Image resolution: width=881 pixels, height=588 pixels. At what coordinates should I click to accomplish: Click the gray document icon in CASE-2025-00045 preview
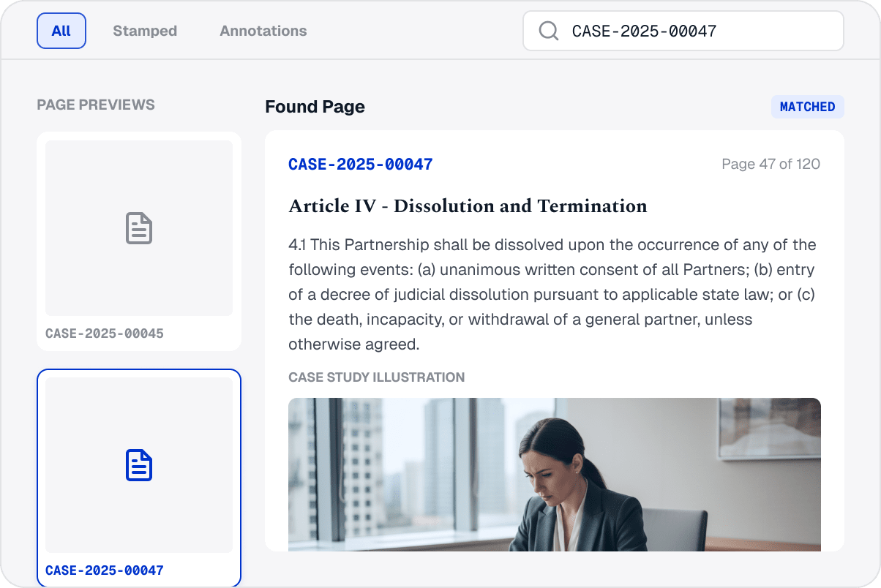(139, 228)
